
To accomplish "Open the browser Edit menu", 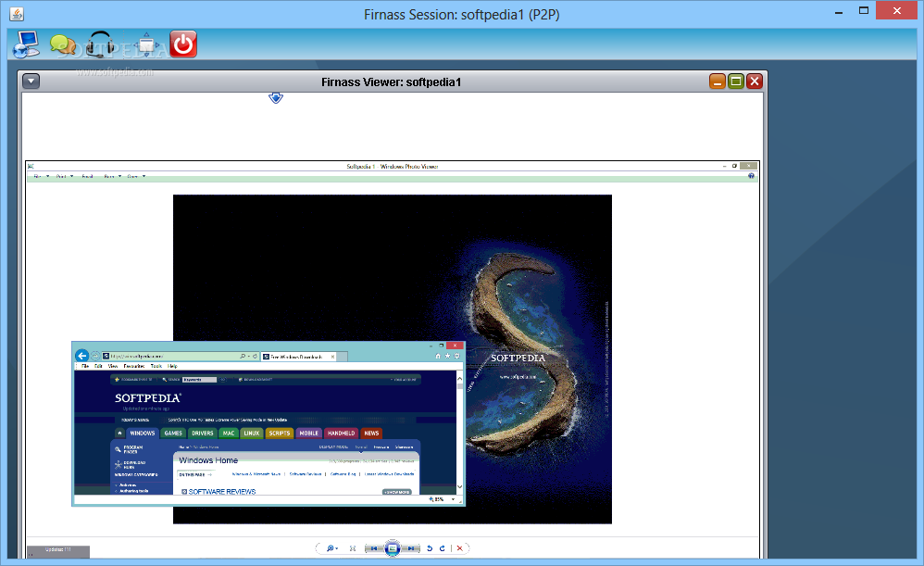I will tap(98, 366).
